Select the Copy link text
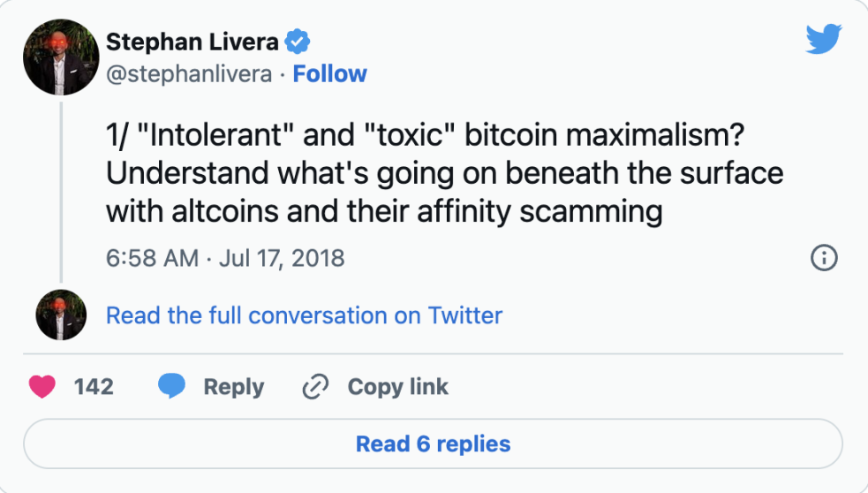 tap(397, 387)
